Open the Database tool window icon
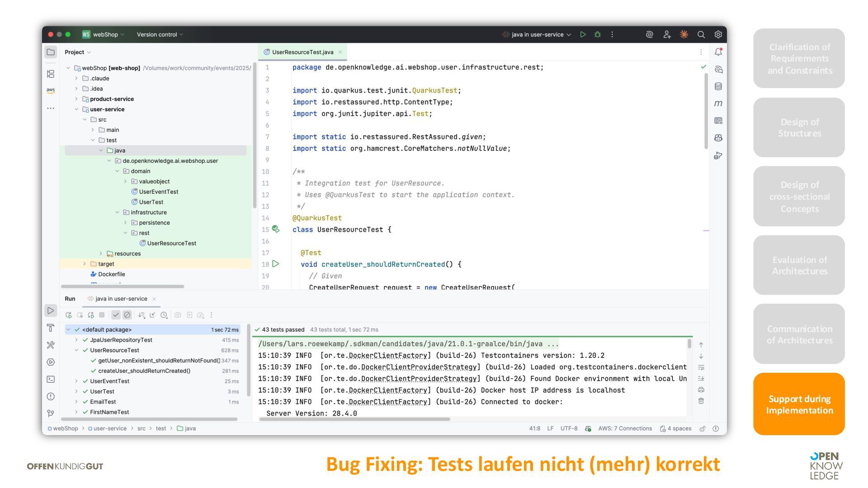This screenshot has height=488, width=868. (718, 86)
